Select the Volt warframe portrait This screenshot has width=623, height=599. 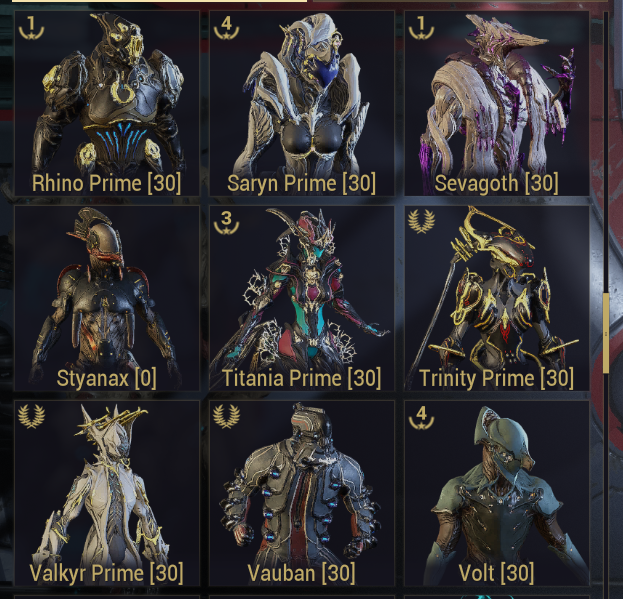click(x=497, y=493)
